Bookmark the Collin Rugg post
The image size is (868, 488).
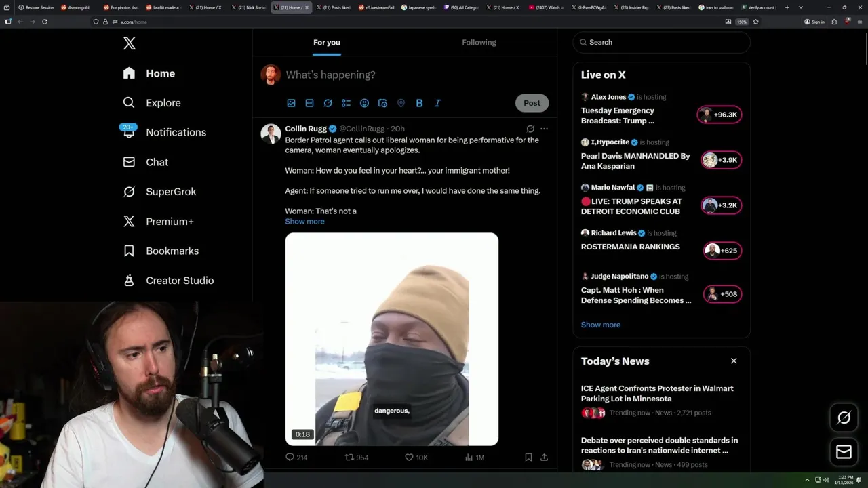click(528, 457)
